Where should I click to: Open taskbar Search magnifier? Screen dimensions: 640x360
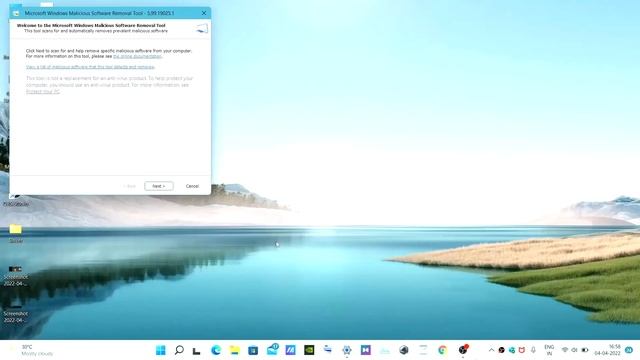[x=179, y=350]
